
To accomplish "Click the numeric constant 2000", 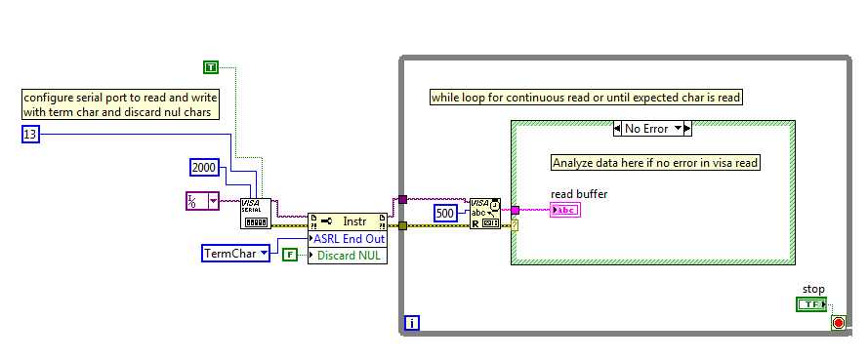I will [204, 167].
